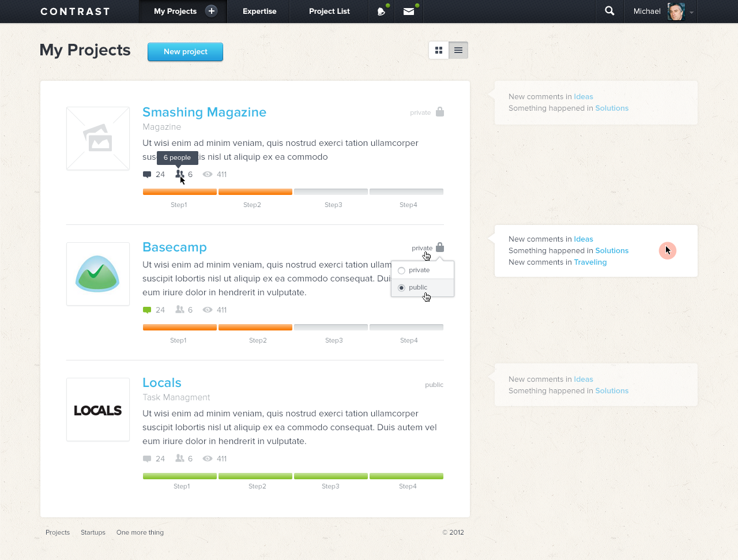
Task: Click the search magnifier icon
Action: pyautogui.click(x=609, y=11)
